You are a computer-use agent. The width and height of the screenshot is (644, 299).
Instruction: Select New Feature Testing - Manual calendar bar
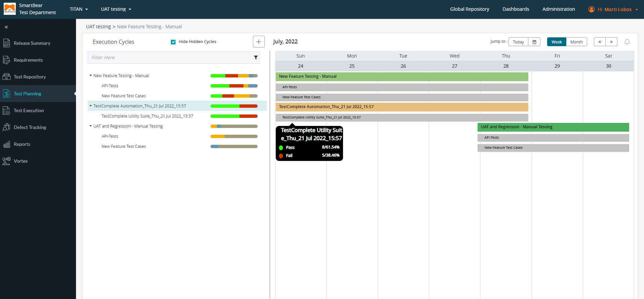pyautogui.click(x=402, y=77)
